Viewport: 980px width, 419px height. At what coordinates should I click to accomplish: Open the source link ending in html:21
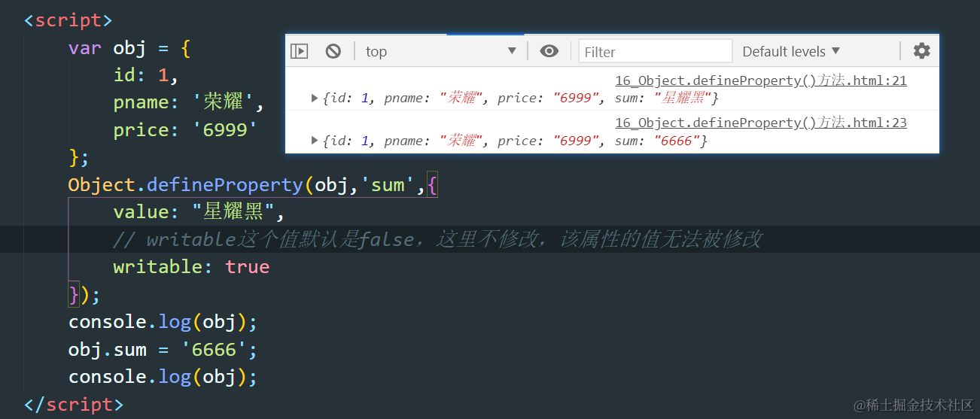[x=761, y=80]
